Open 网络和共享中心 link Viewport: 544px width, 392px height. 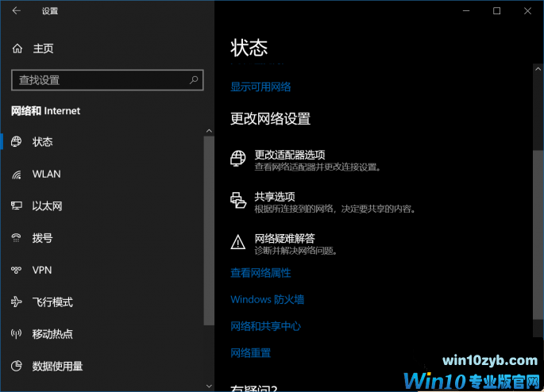click(265, 326)
